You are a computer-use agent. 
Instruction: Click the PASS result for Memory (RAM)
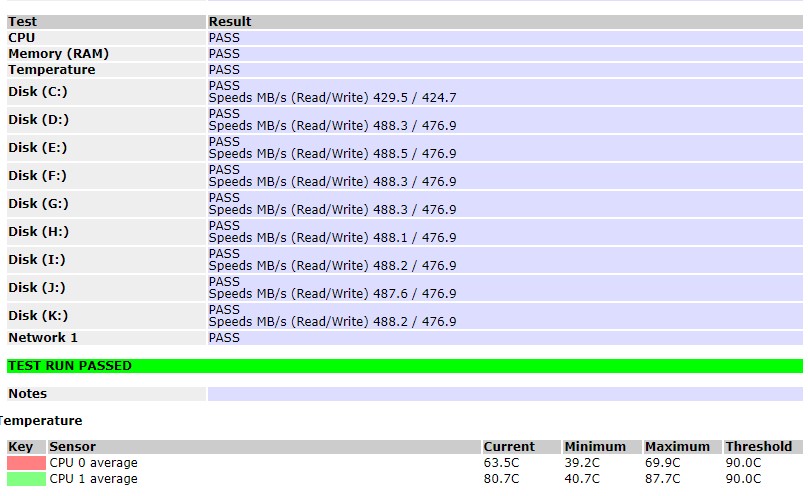point(224,54)
